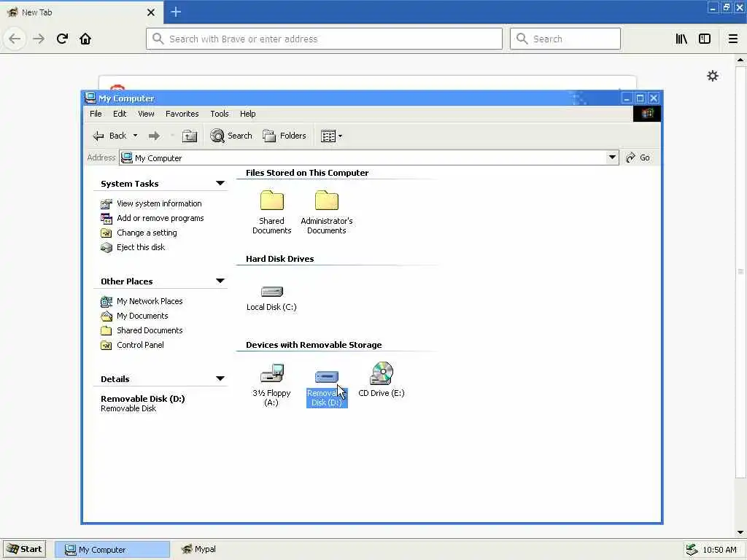
Task: Click the browser home icon
Action: click(85, 39)
